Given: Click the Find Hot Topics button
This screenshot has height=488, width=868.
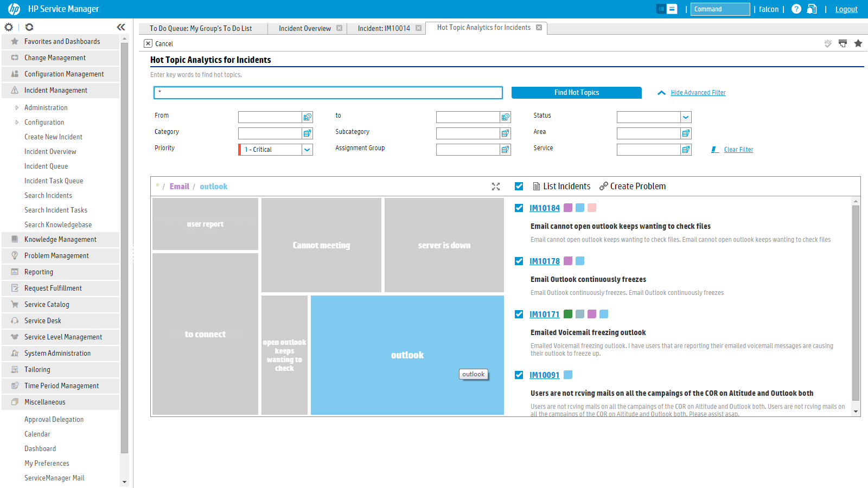Looking at the screenshot, I should pyautogui.click(x=576, y=93).
